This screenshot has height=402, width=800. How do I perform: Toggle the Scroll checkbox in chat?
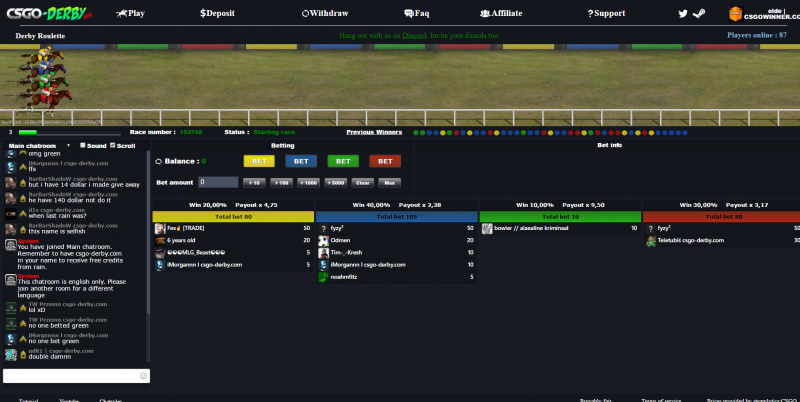[x=112, y=145]
